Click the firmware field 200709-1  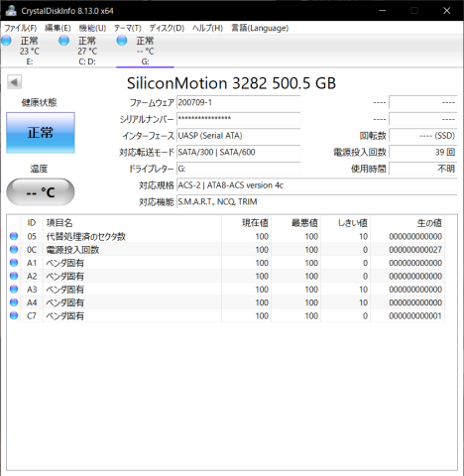[x=238, y=103]
